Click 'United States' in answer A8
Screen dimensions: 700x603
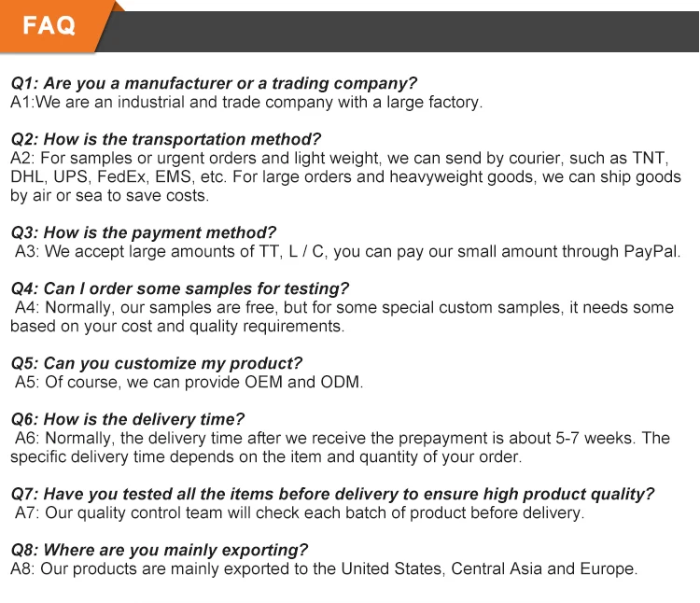(x=392, y=569)
